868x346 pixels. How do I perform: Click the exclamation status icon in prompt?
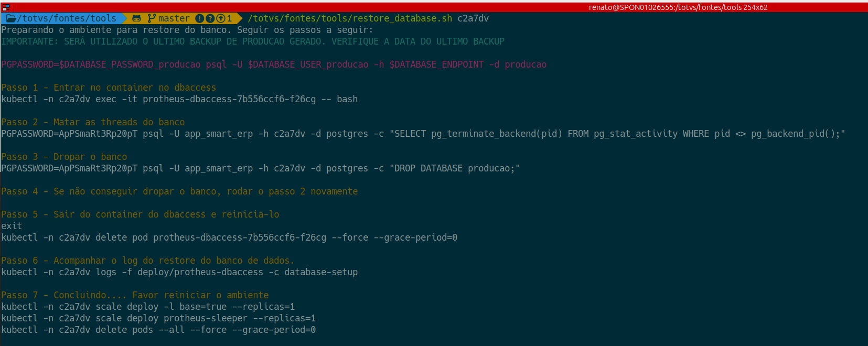(x=199, y=18)
